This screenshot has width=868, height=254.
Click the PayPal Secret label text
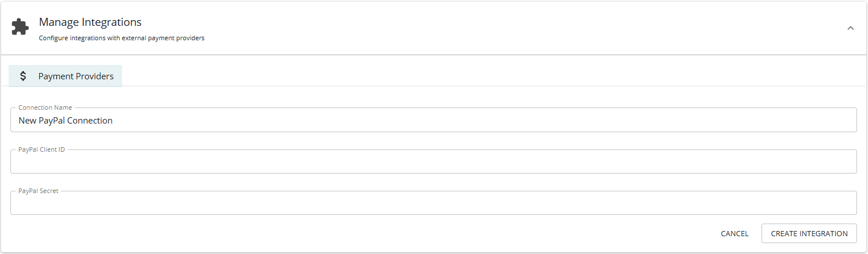[38, 191]
